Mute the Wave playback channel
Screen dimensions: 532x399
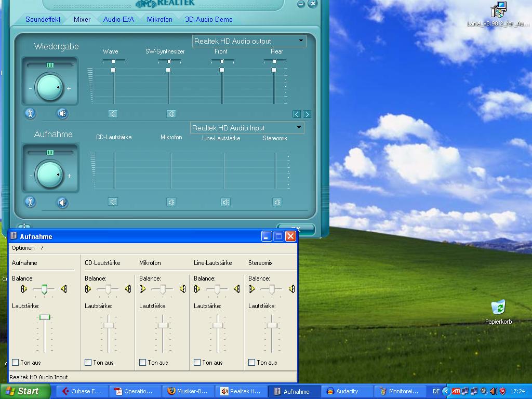click(x=113, y=114)
